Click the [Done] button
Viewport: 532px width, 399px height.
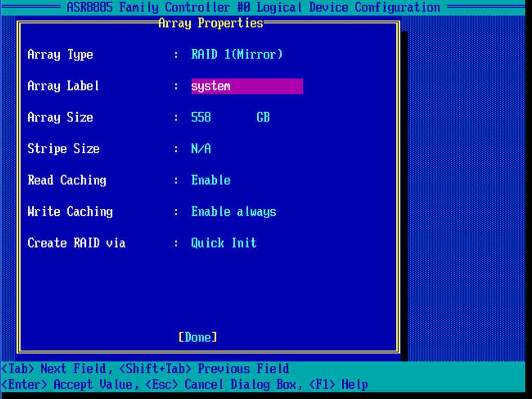(x=198, y=337)
